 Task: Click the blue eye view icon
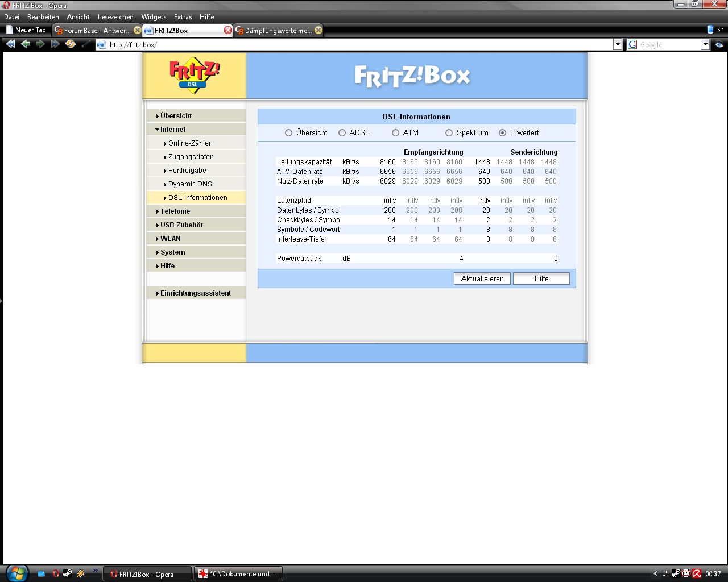719,44
